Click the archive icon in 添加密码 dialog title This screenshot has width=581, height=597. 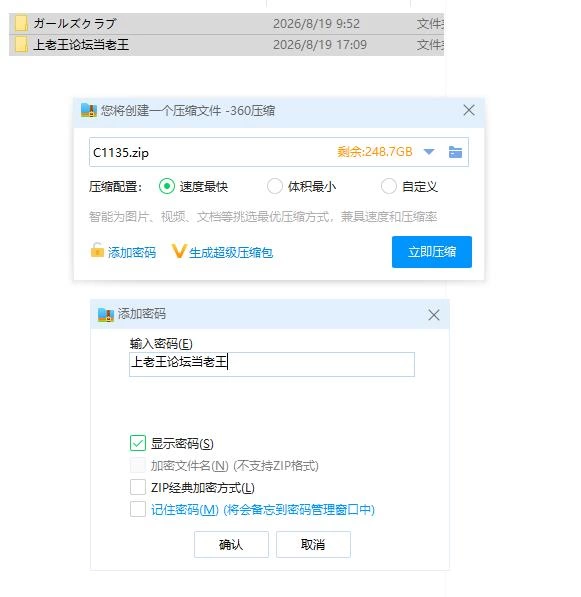click(x=106, y=314)
